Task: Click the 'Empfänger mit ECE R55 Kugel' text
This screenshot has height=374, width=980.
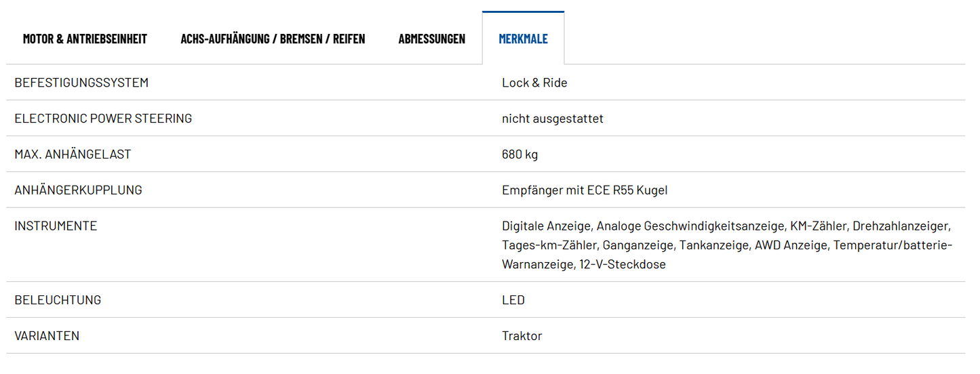Action: 585,190
